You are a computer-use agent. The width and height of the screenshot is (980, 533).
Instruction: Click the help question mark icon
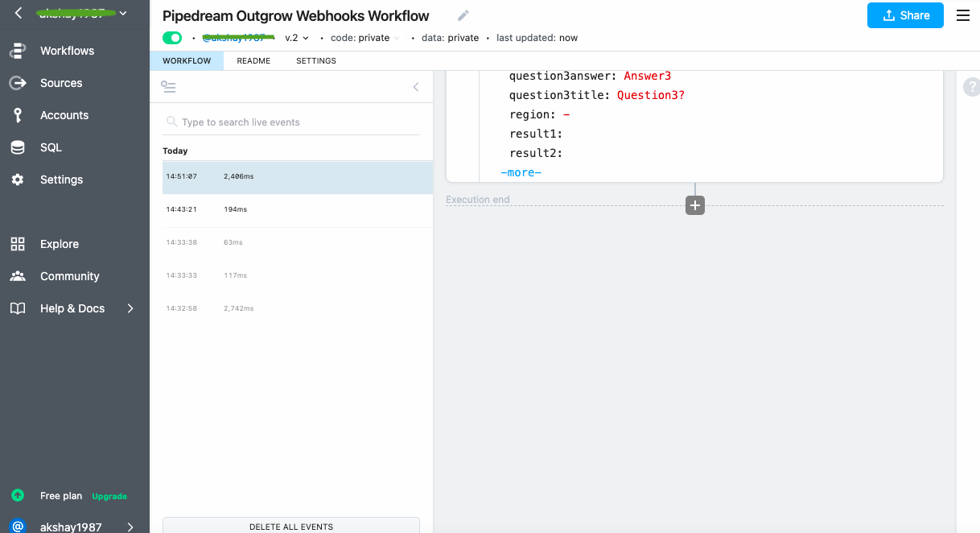click(972, 87)
